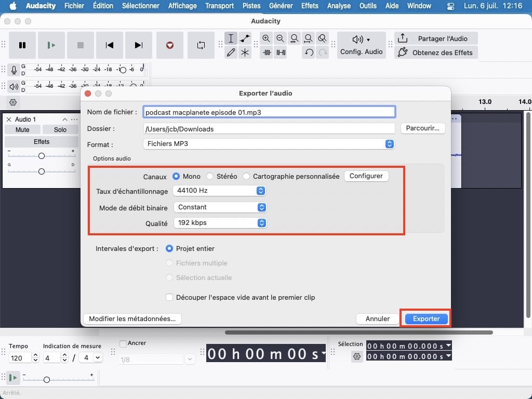Click the green Play button
This screenshot has width=532, height=399.
pyautogui.click(x=51, y=45)
